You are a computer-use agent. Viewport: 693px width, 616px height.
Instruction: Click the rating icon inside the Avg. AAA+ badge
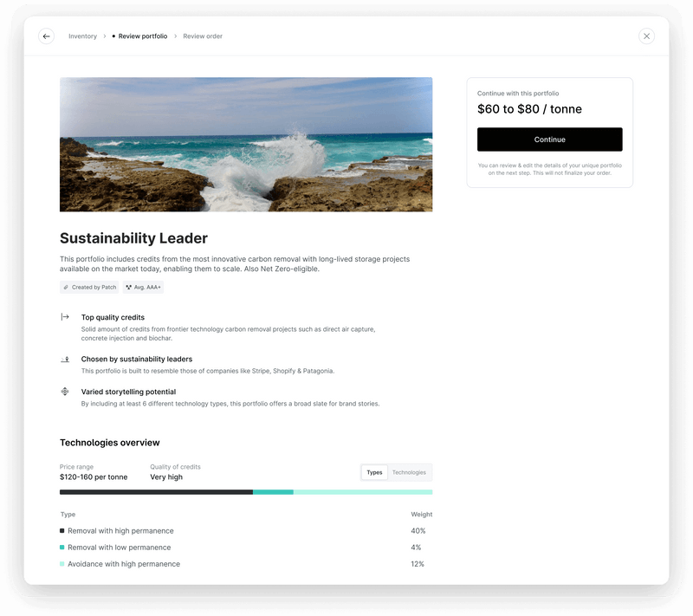[x=130, y=286]
